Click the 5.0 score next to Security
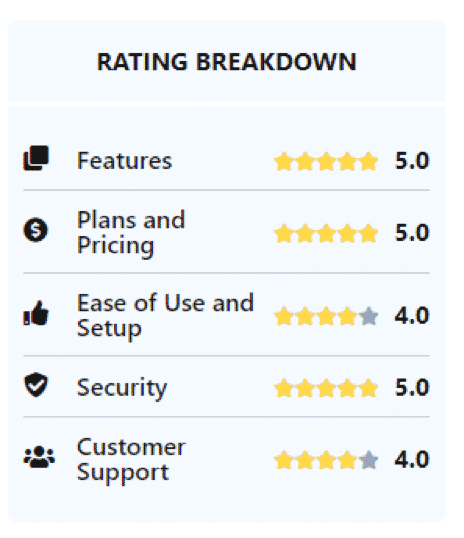The image size is (464, 538). pos(412,388)
